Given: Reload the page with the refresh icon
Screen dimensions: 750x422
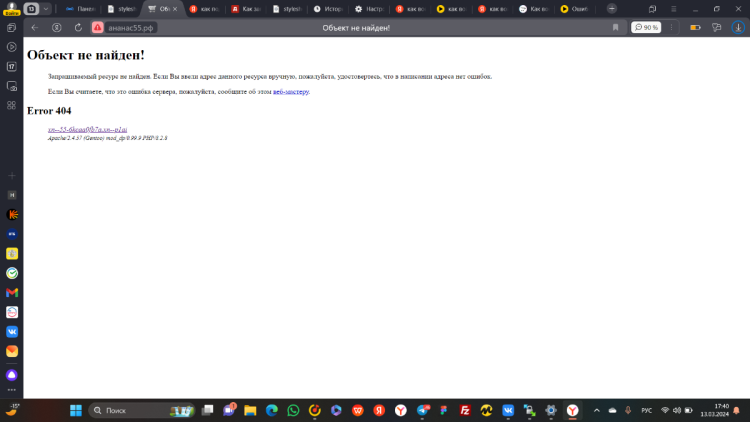Looking at the screenshot, I should point(78,28).
